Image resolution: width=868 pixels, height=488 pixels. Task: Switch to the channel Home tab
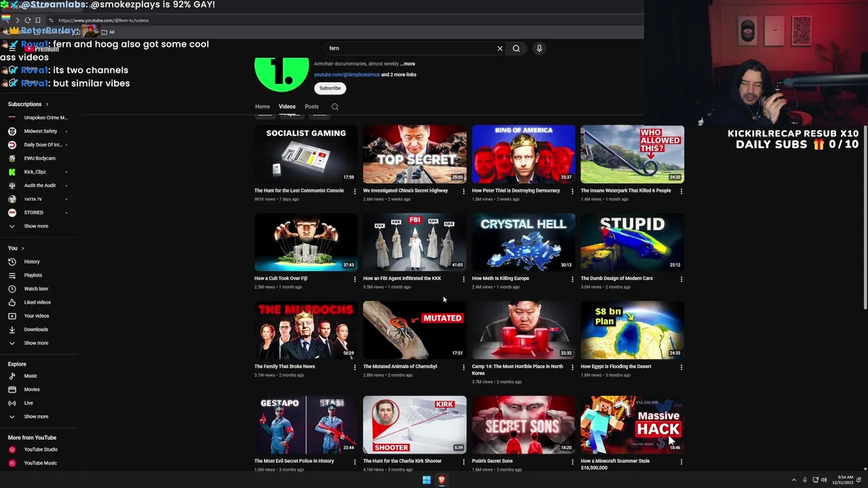262,106
